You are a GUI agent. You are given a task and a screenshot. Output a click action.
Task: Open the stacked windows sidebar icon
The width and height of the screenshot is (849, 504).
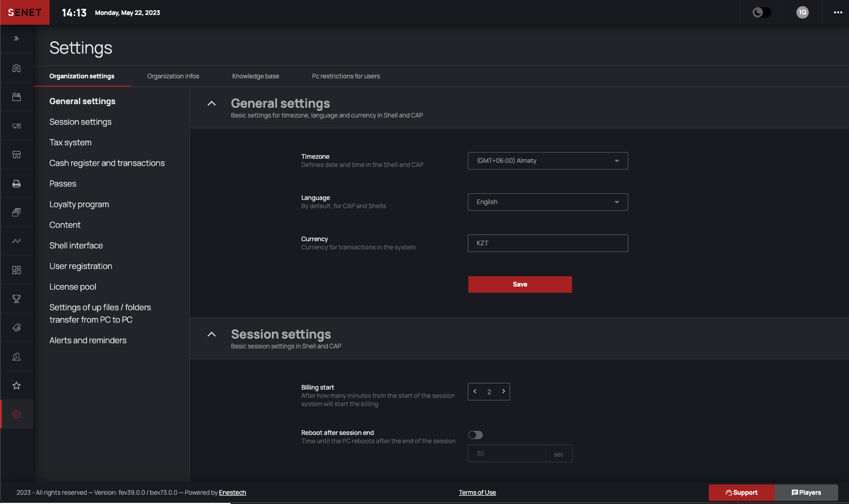click(17, 212)
